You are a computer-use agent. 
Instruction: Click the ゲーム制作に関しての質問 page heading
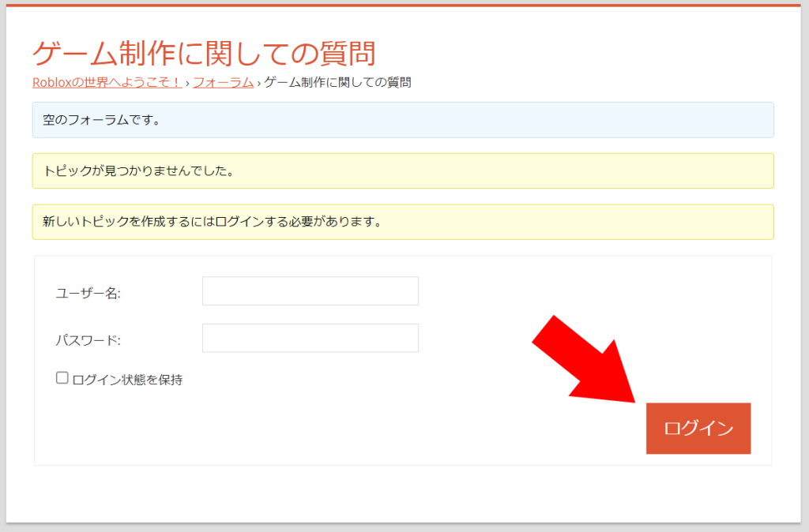[x=204, y=54]
